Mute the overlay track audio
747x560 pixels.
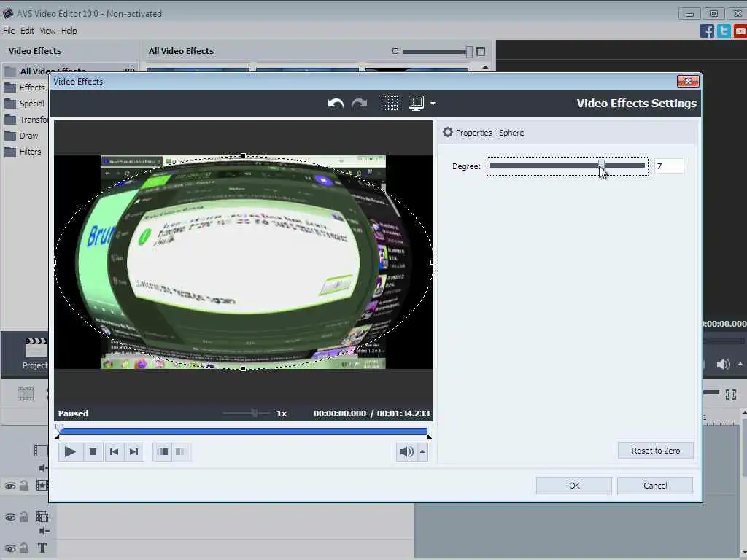click(44, 531)
